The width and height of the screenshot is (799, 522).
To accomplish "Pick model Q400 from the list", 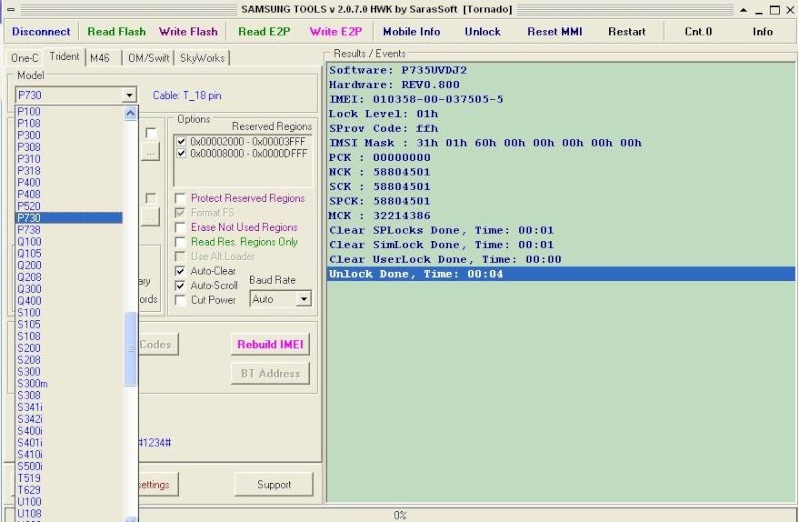I will coord(69,301).
